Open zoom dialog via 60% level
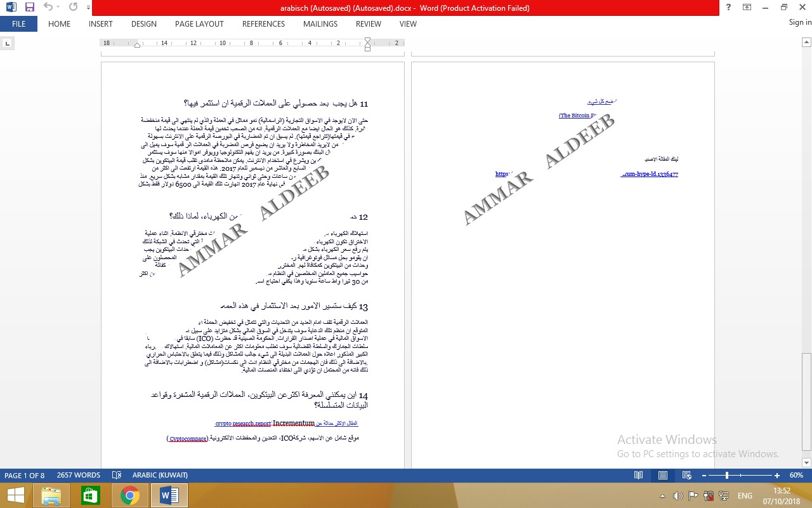Viewport: 812px width, 508px height. (796, 476)
